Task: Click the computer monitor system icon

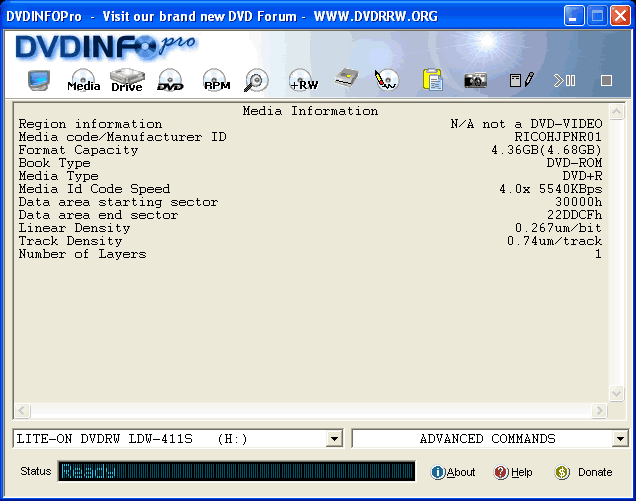Action: coord(39,80)
